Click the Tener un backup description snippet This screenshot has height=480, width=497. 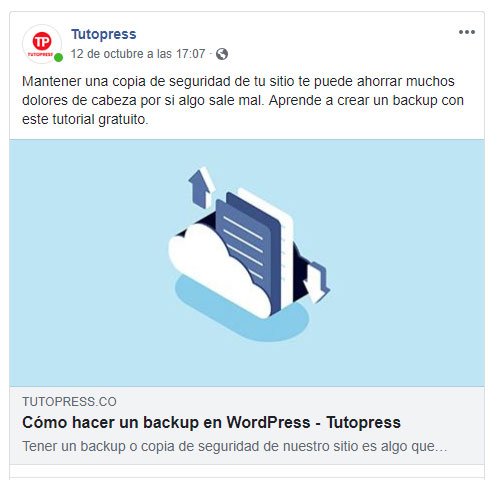(x=234, y=446)
